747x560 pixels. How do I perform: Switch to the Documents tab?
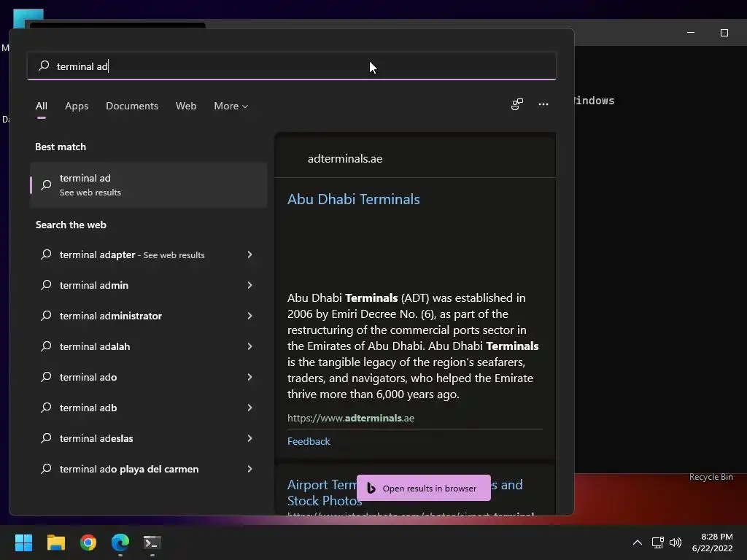(x=132, y=106)
